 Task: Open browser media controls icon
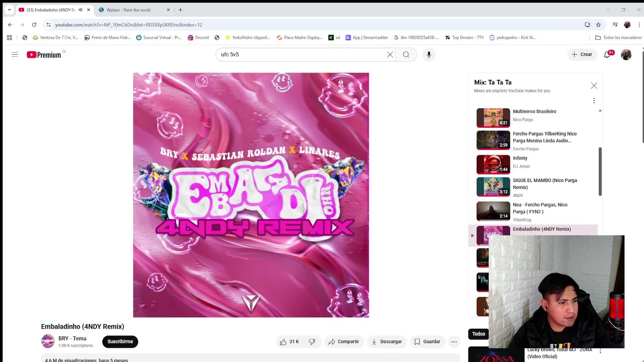[x=615, y=25]
